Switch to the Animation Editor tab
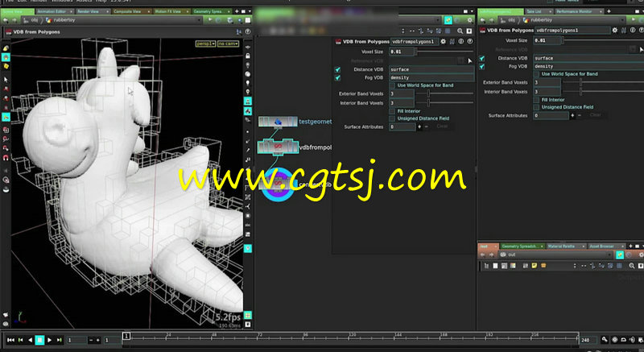644x352 pixels. [54, 11]
